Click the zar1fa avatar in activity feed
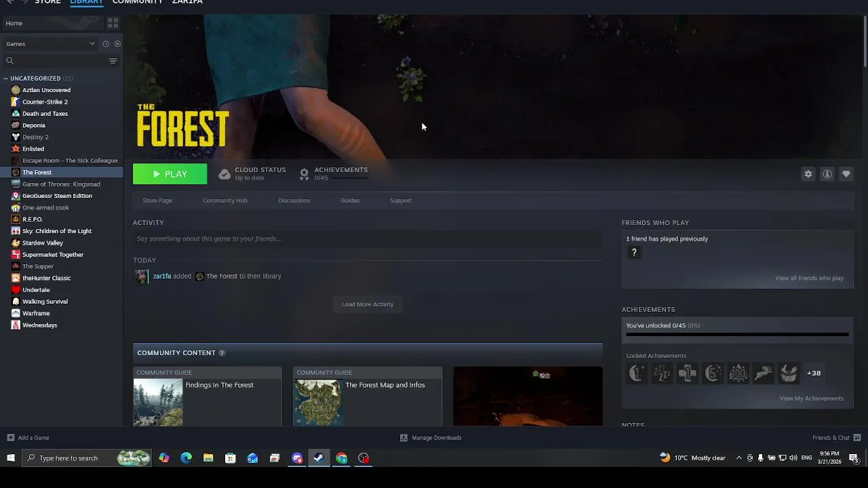The width and height of the screenshot is (868, 488). [142, 277]
